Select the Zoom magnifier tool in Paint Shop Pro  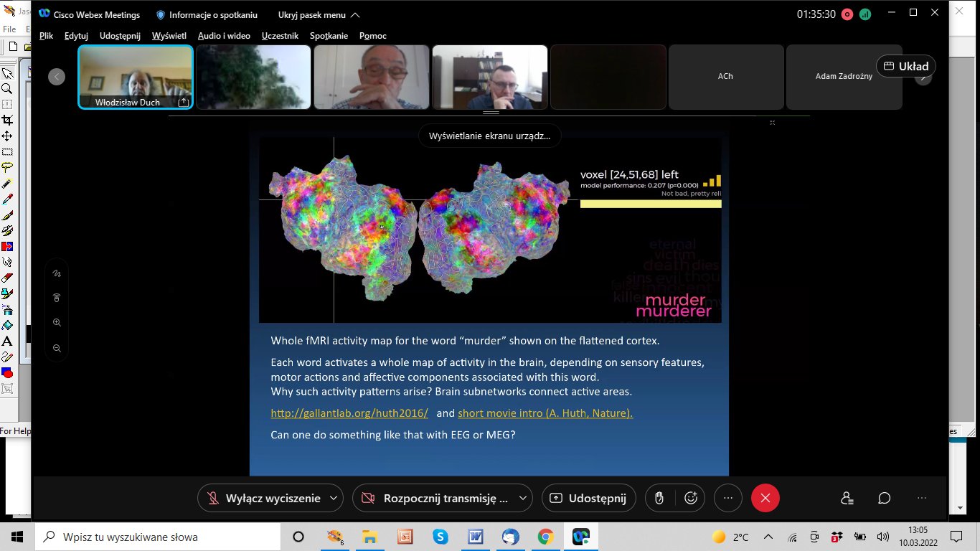[x=7, y=89]
